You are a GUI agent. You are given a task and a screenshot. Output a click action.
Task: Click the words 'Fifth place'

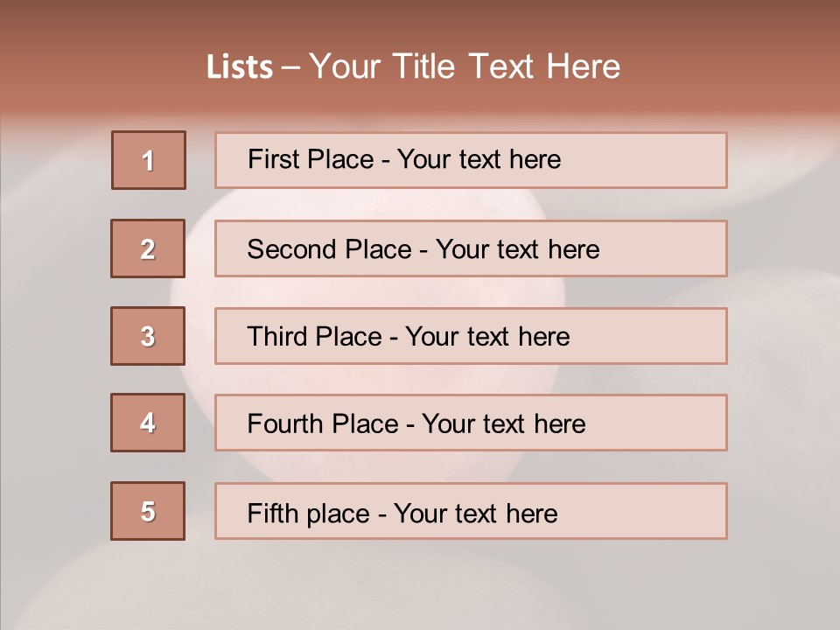[308, 513]
